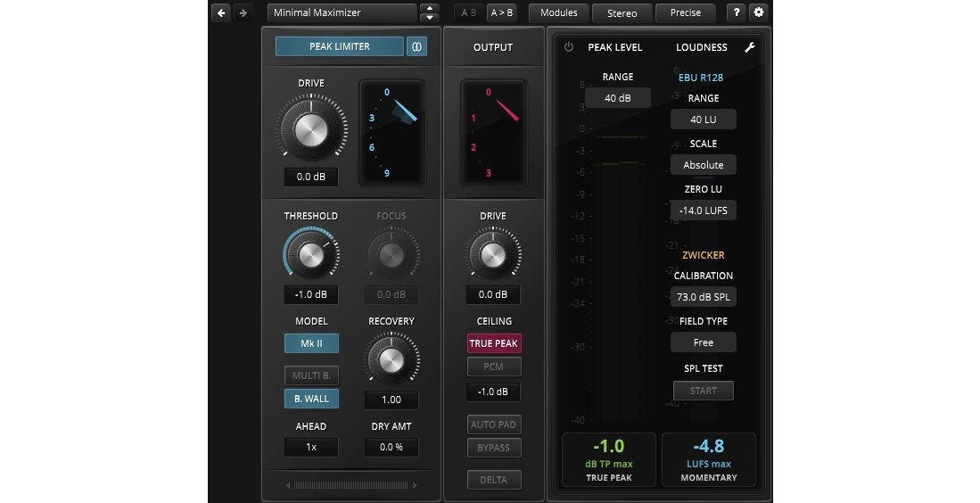Edit the threshold -1.0 dB value
This screenshot has width=980, height=503.
[311, 294]
